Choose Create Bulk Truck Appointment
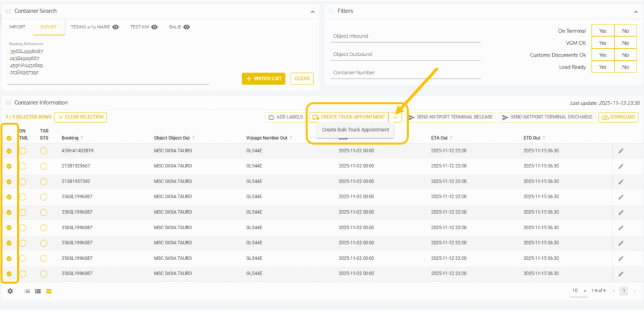Viewport: 644px width, 311px height. (355, 130)
